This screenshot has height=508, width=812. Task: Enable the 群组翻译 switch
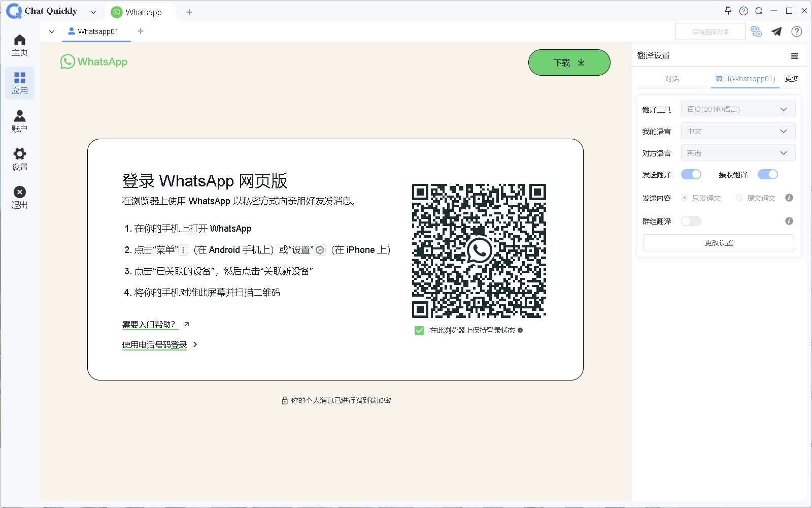pyautogui.click(x=691, y=221)
